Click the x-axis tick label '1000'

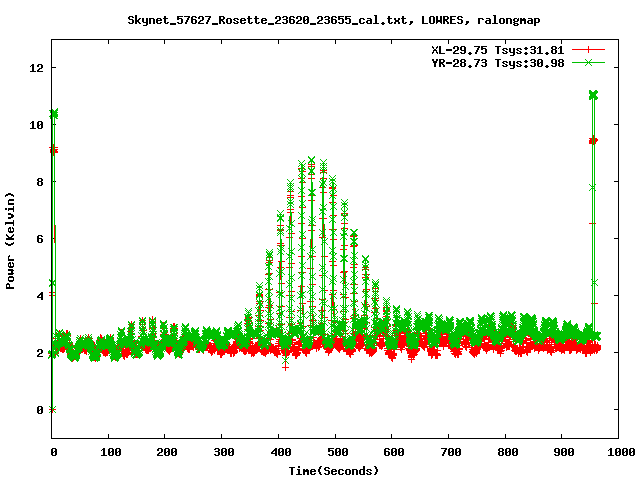pyautogui.click(x=620, y=452)
